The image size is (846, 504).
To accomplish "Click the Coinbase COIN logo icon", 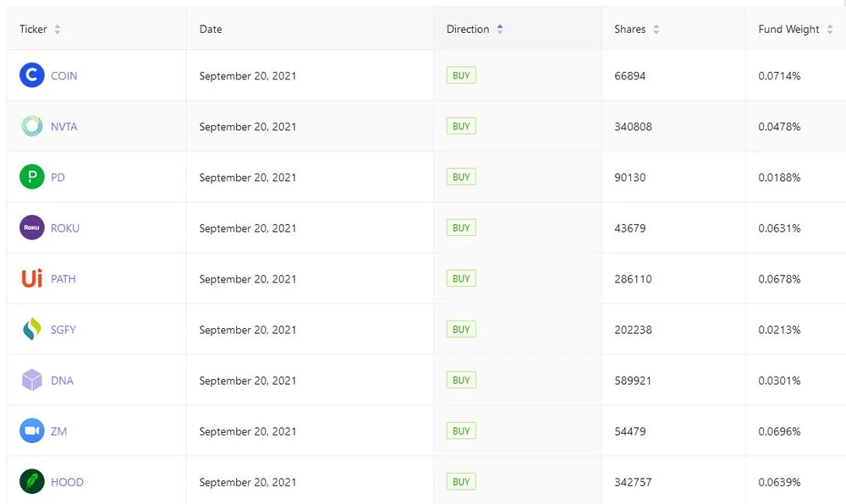I will [x=32, y=76].
